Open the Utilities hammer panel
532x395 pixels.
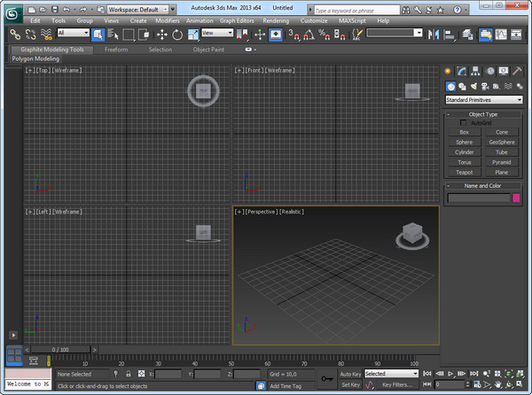coord(518,71)
